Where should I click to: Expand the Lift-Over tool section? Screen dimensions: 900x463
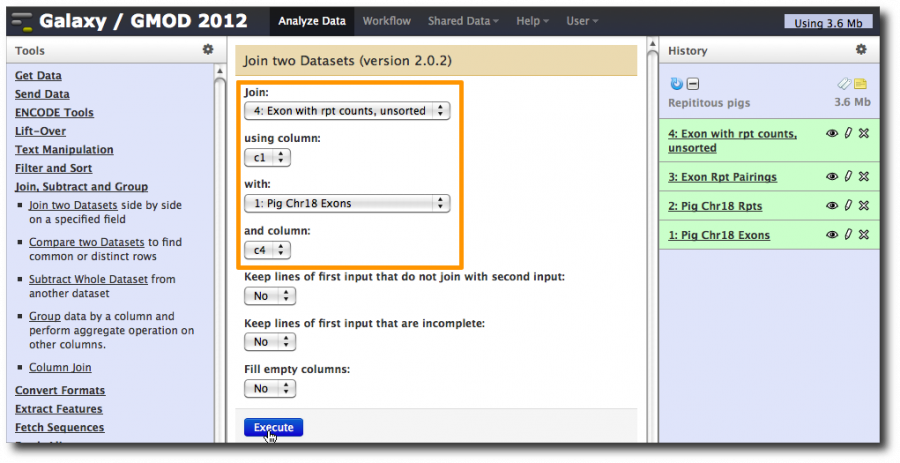pos(40,131)
